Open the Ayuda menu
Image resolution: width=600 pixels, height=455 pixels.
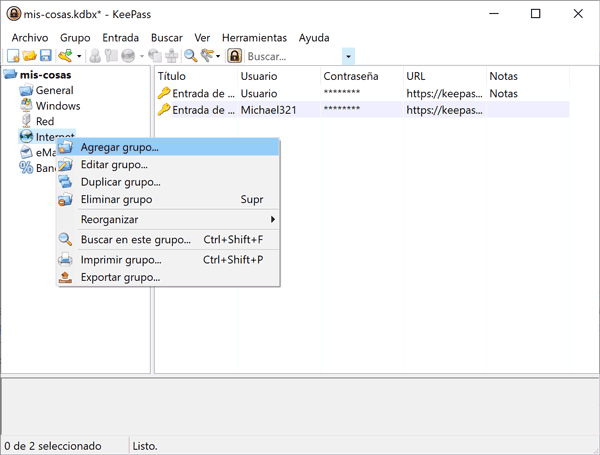click(314, 38)
